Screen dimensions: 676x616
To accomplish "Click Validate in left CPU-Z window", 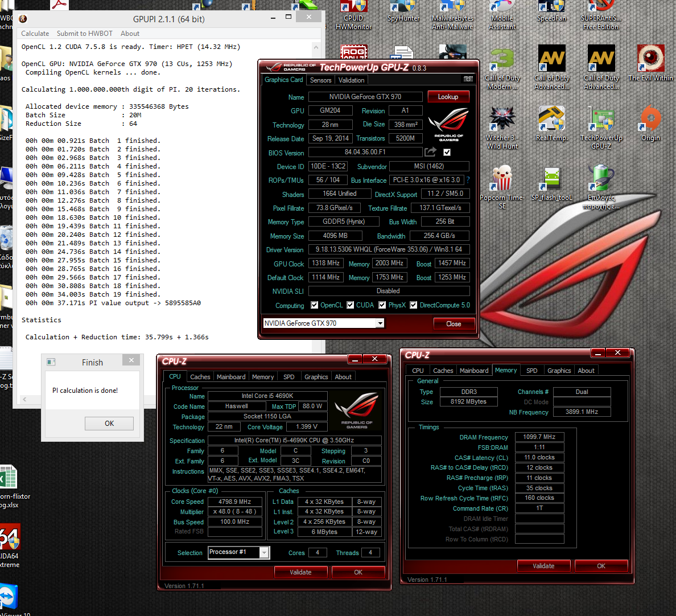I will click(x=300, y=572).
